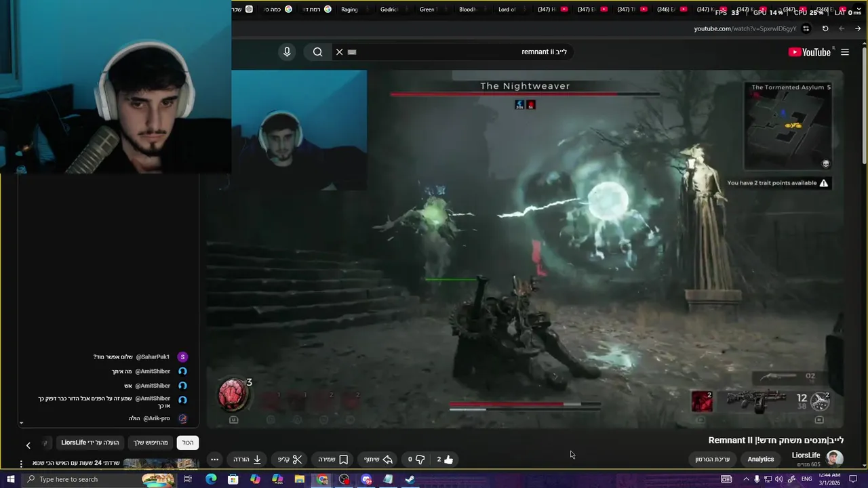This screenshot has height=488, width=868.
Task: Click the 'Type here to search' taskbar box
Action: click(98, 479)
